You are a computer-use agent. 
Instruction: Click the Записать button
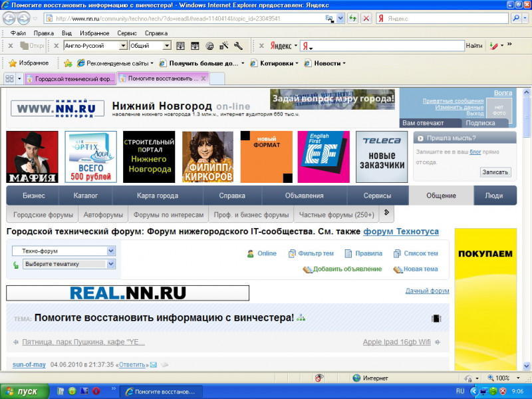495,172
